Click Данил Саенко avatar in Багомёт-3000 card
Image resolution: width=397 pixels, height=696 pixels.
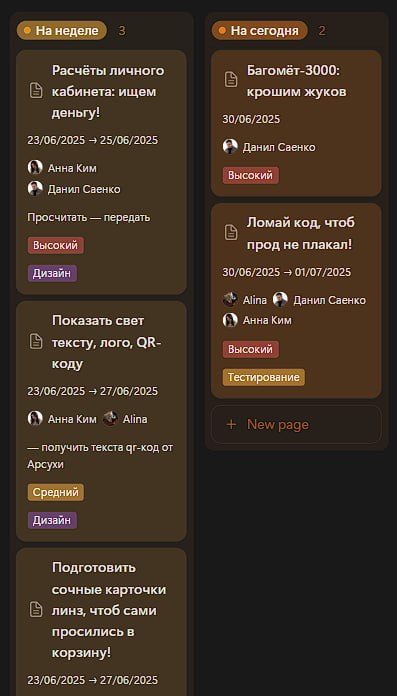[230, 146]
